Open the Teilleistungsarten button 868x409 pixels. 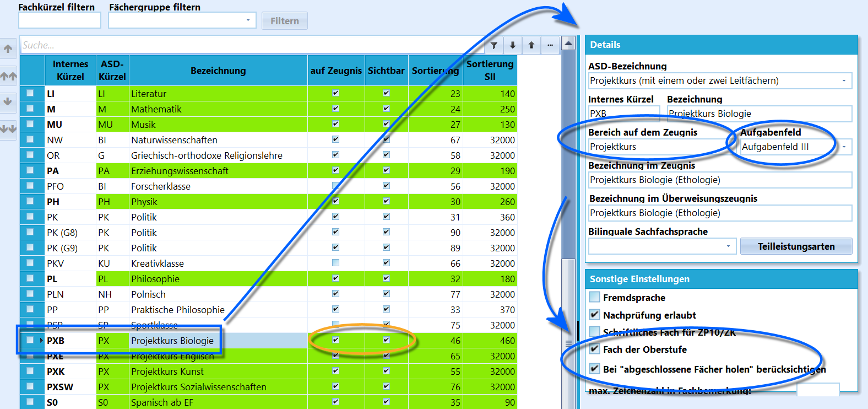pos(796,246)
